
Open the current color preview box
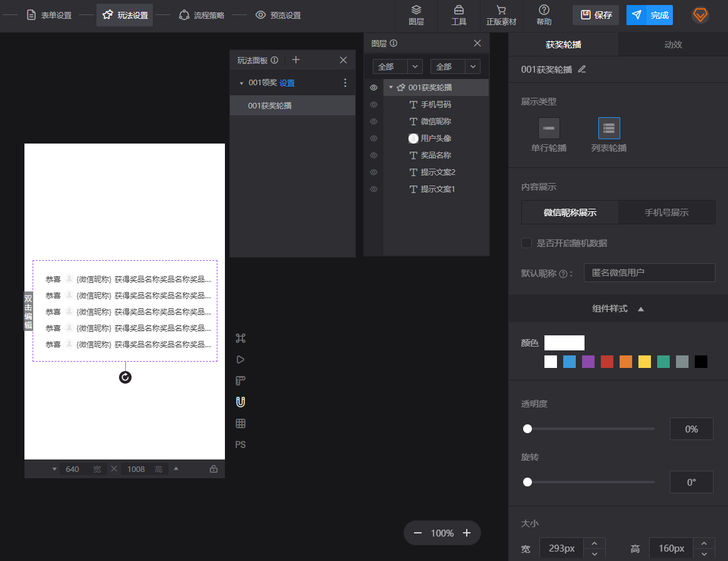[564, 343]
